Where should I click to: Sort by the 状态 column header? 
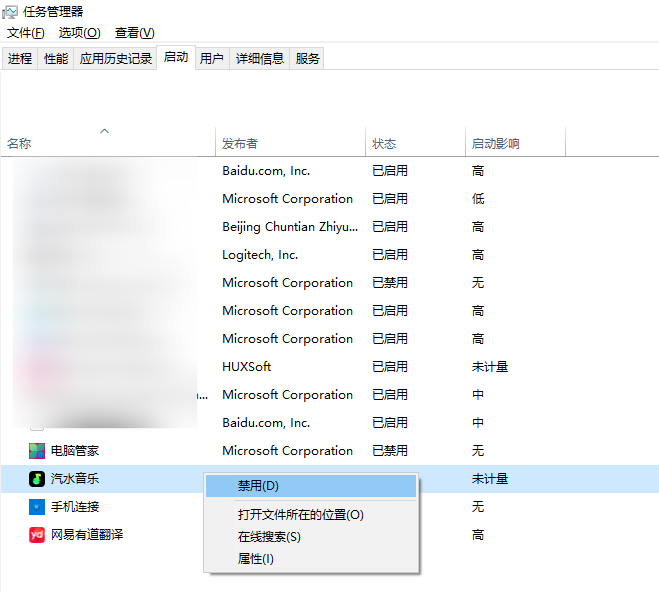pos(415,142)
